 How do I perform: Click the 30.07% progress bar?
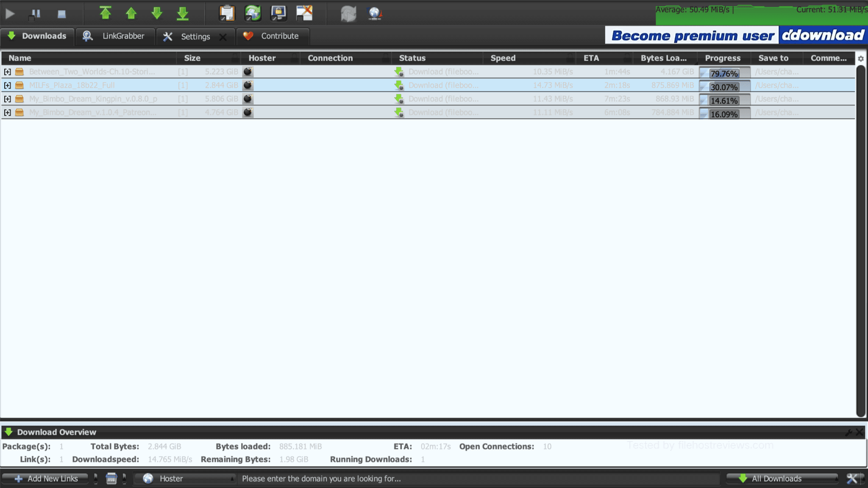(724, 86)
